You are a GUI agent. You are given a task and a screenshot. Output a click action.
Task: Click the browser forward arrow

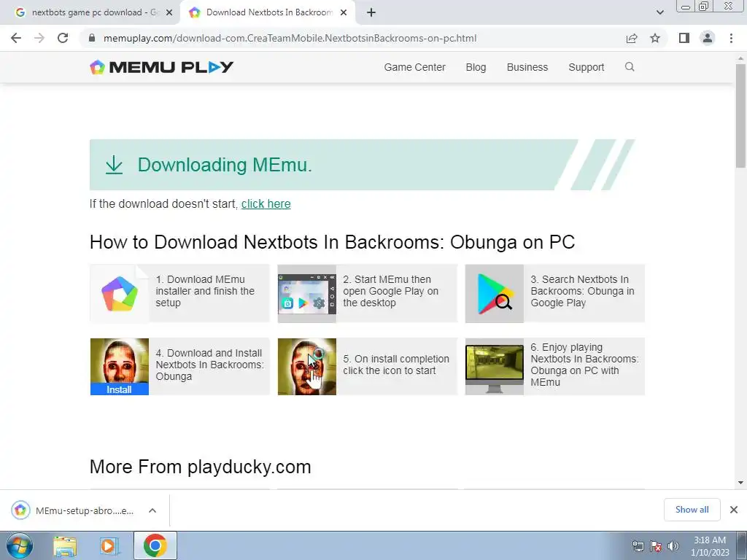pos(39,38)
